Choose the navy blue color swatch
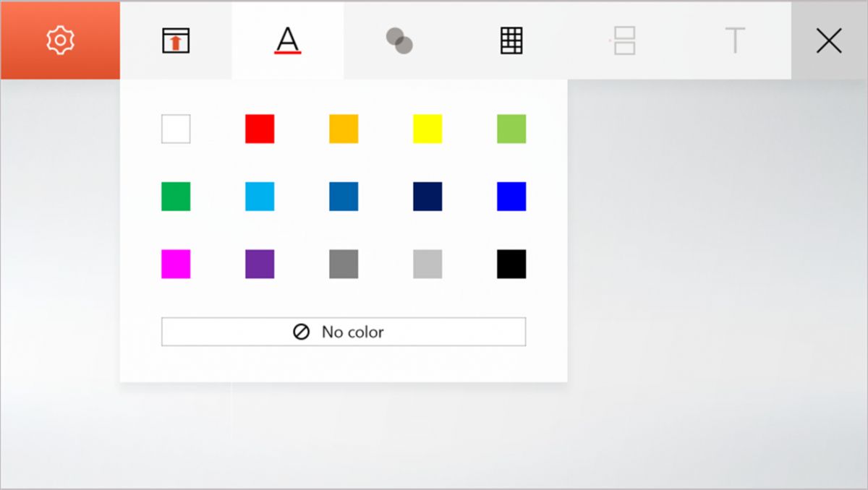This screenshot has height=490, width=868. 427,197
